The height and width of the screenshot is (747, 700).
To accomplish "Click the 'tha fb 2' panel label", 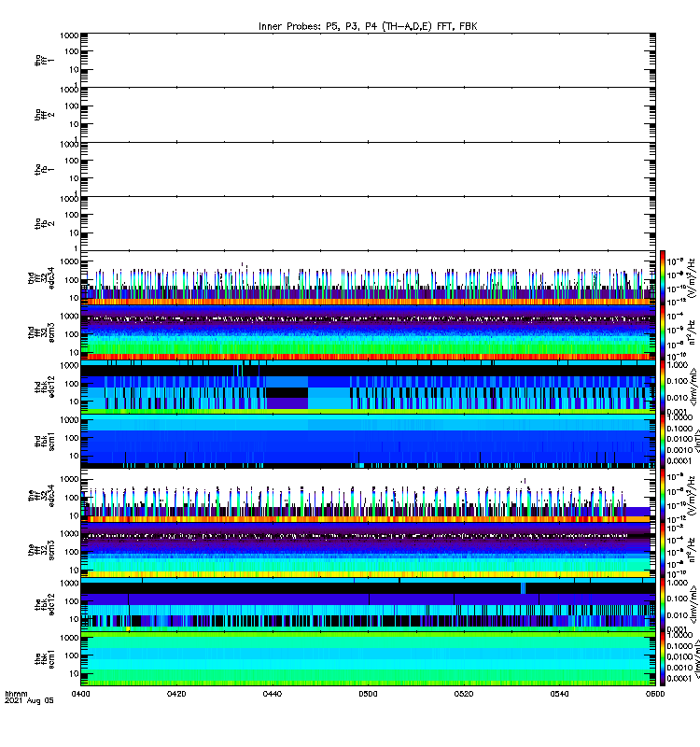I will [44, 223].
